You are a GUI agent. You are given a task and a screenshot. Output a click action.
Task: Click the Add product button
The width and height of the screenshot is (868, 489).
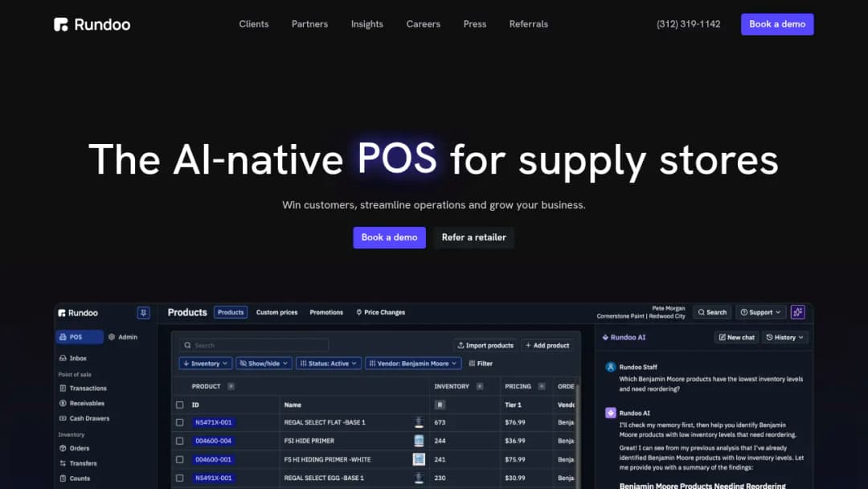[547, 346]
